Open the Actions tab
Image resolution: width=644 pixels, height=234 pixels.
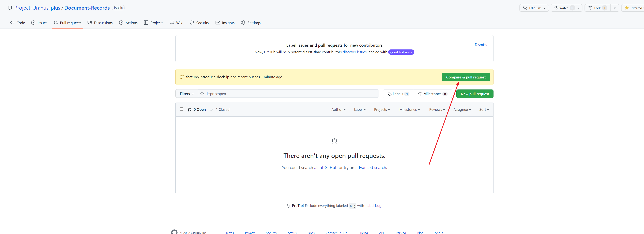pyautogui.click(x=128, y=23)
